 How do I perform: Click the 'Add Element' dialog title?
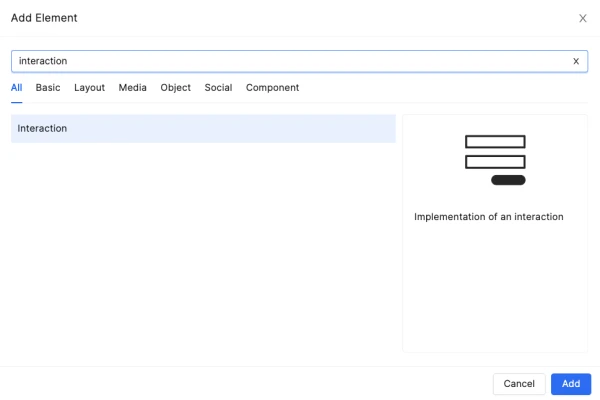click(x=44, y=18)
